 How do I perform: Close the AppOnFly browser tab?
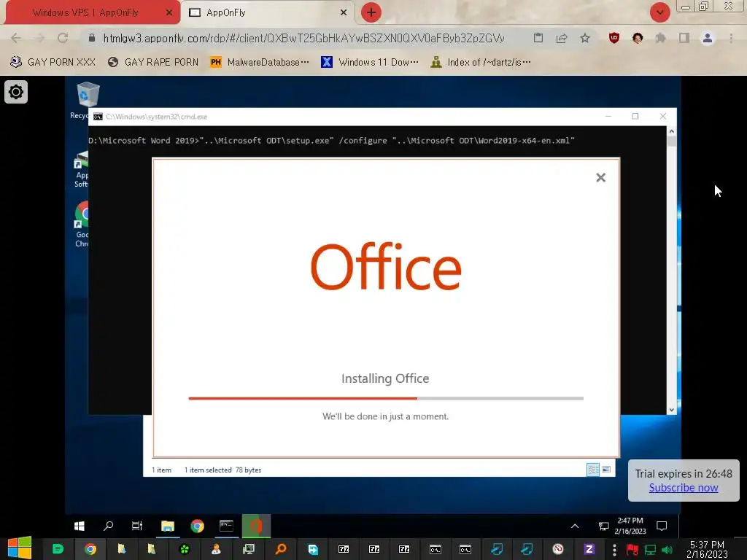click(344, 13)
